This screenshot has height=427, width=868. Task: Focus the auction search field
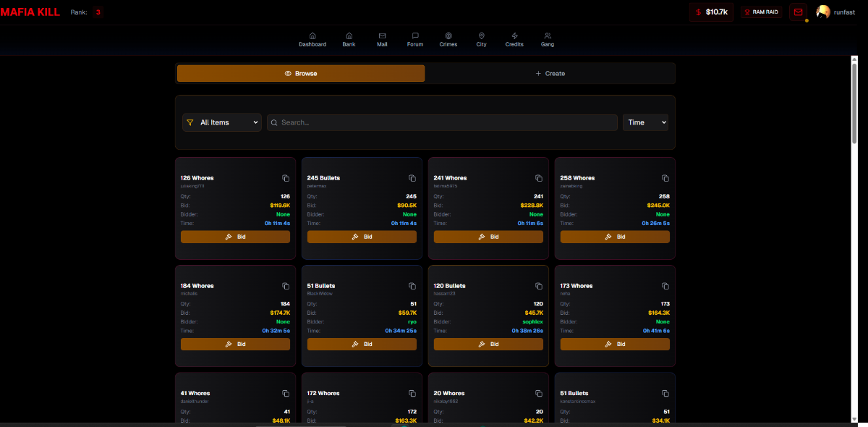(x=442, y=122)
